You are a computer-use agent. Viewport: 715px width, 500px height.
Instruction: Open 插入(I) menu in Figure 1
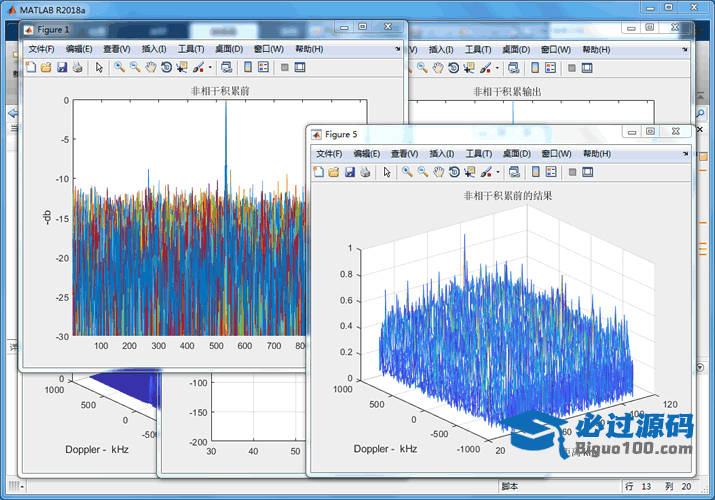click(x=154, y=48)
